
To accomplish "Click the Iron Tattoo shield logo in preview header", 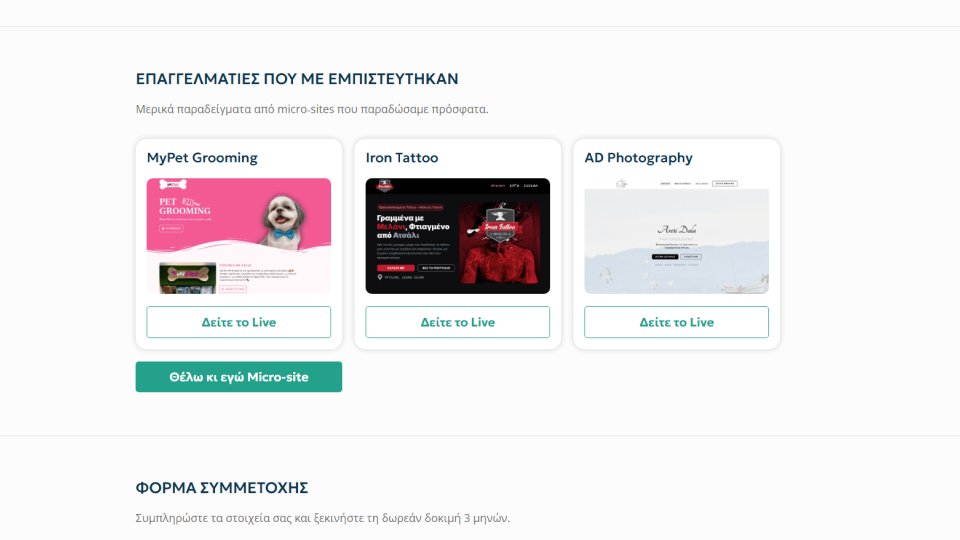I will [x=384, y=186].
